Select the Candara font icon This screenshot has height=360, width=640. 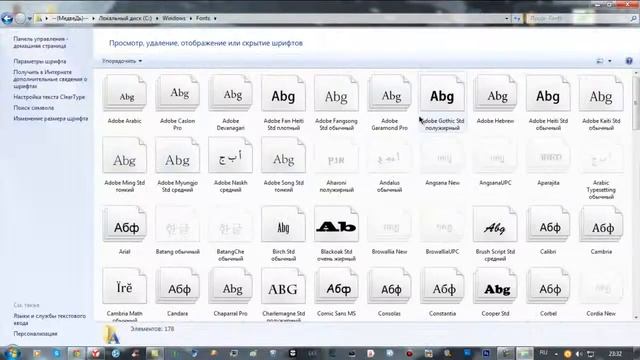178,286
